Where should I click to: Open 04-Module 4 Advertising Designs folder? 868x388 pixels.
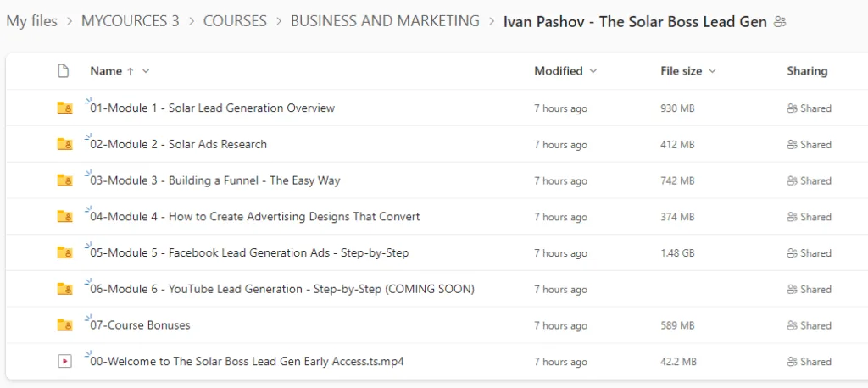[254, 217]
